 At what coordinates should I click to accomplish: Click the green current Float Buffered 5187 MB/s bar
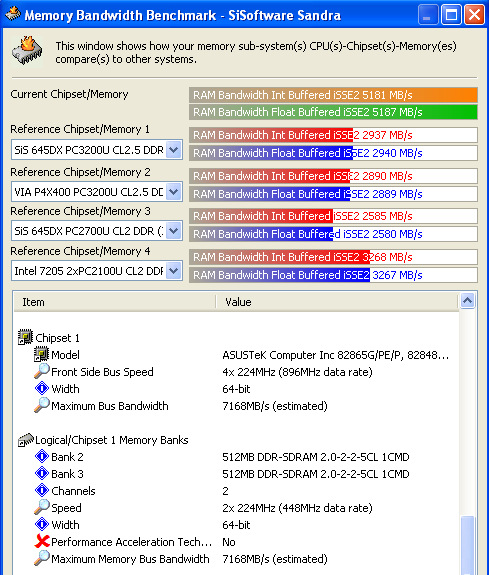333,112
